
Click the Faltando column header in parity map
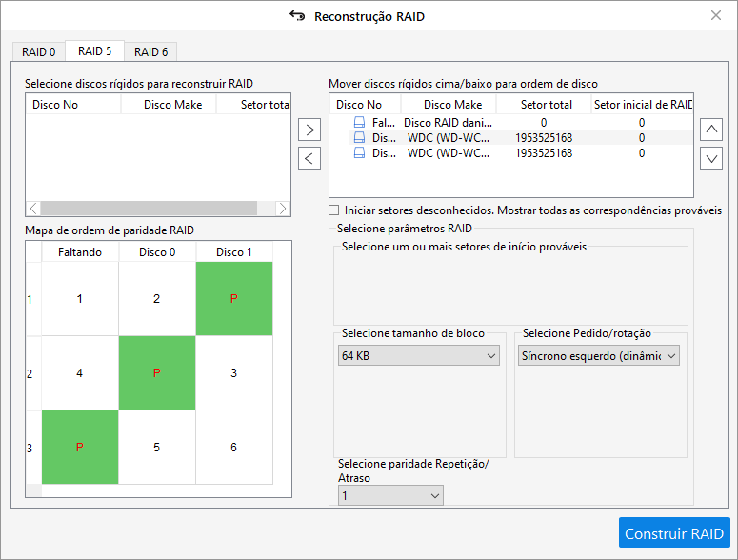(80, 252)
